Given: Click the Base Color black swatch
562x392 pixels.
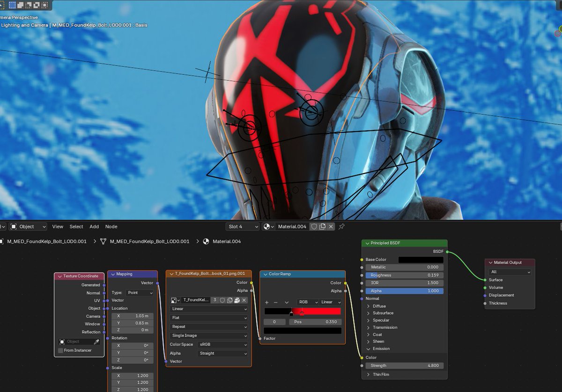Looking at the screenshot, I should coord(421,260).
